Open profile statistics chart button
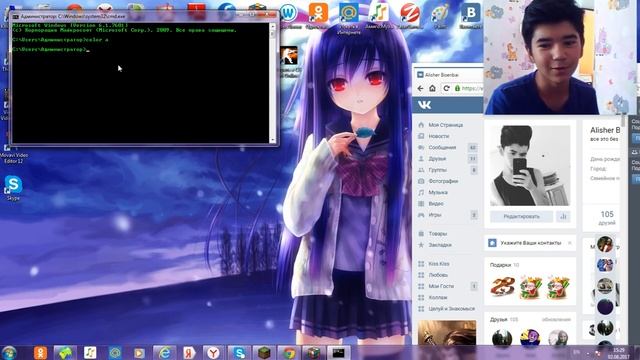Viewport: 640px width, 360px height. (564, 217)
